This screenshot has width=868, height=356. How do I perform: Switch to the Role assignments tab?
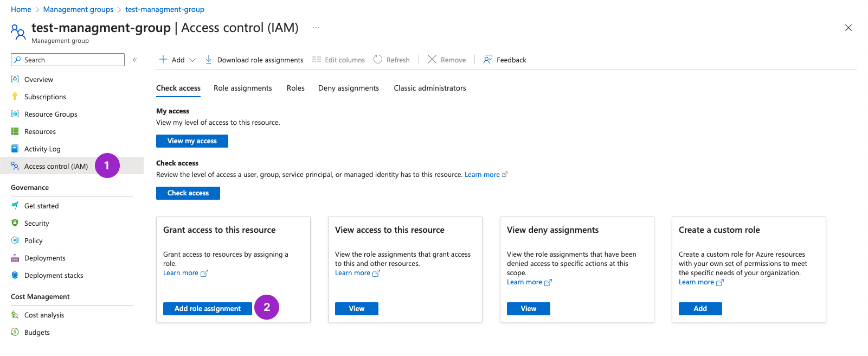(243, 88)
